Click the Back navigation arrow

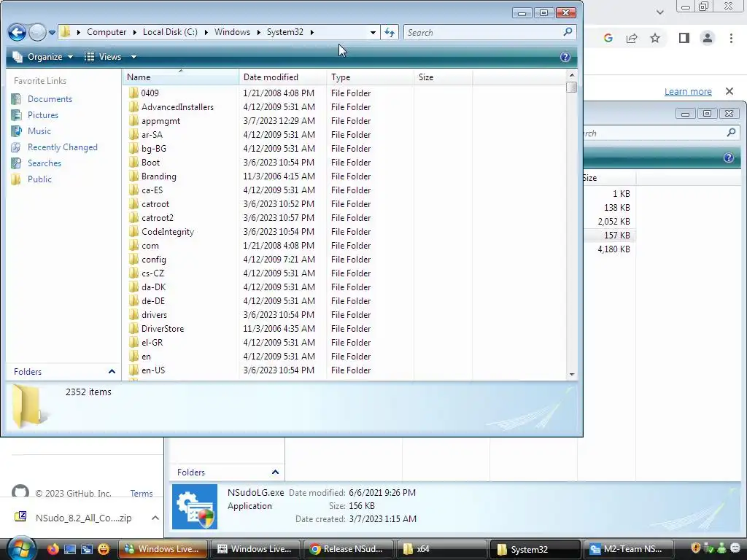click(18, 32)
